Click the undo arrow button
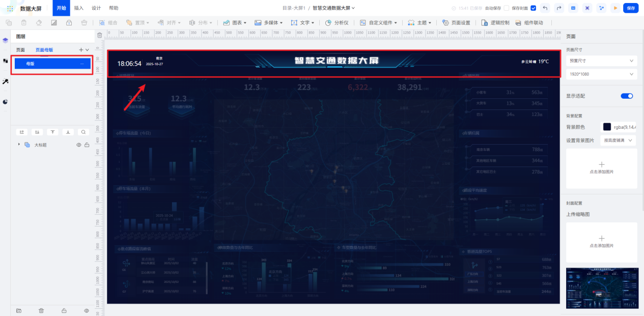This screenshot has height=316, width=644. tap(546, 8)
